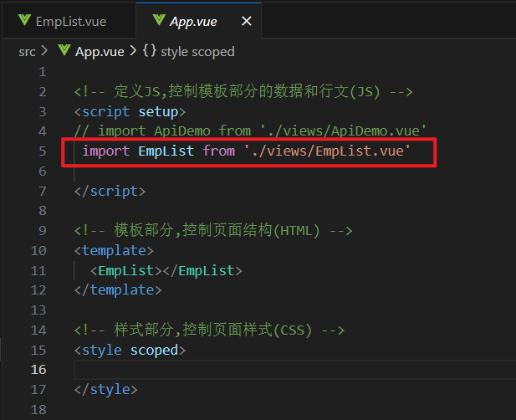
Task: Click line number 10 in gutter
Action: pyautogui.click(x=38, y=251)
